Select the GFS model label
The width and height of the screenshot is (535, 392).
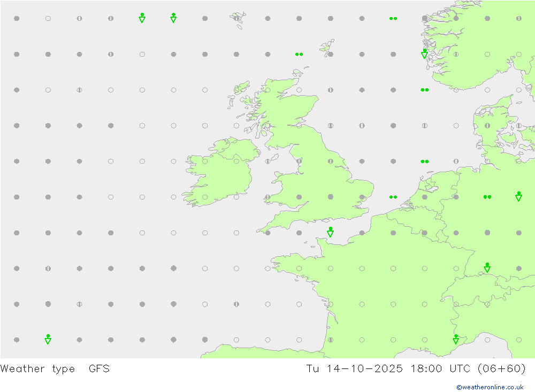coord(99,368)
